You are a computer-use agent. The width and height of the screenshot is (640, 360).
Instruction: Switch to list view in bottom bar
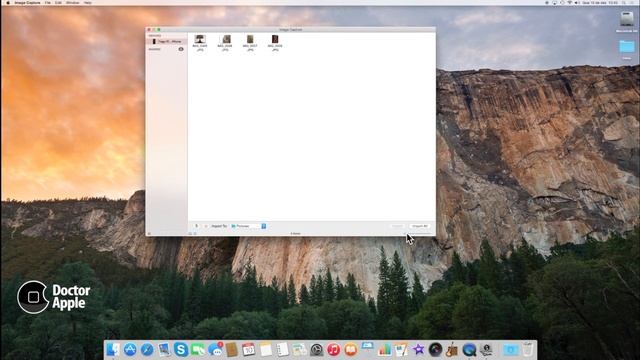coord(190,233)
